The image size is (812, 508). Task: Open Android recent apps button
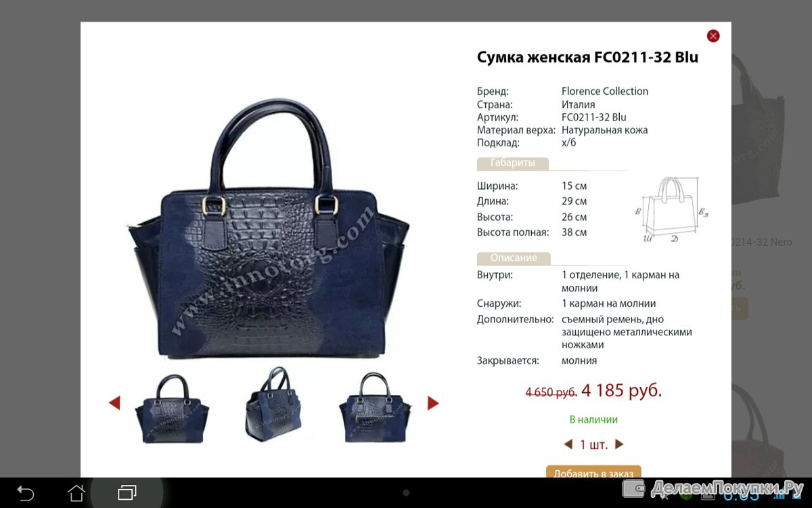127,492
